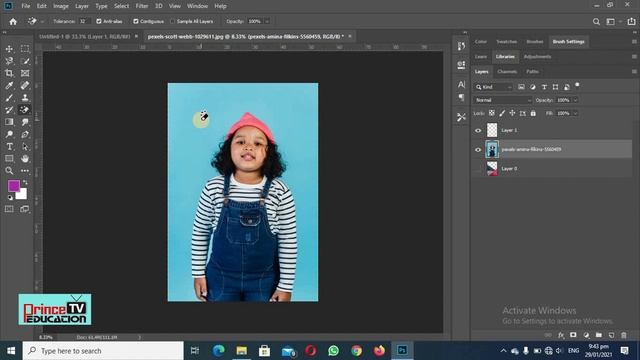Select the Rectangular Marquee tool
Viewport: 640px width, 360px height.
(25, 49)
